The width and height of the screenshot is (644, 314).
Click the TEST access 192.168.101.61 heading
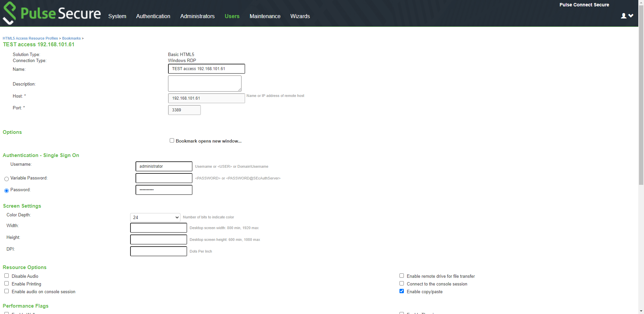pyautogui.click(x=39, y=44)
